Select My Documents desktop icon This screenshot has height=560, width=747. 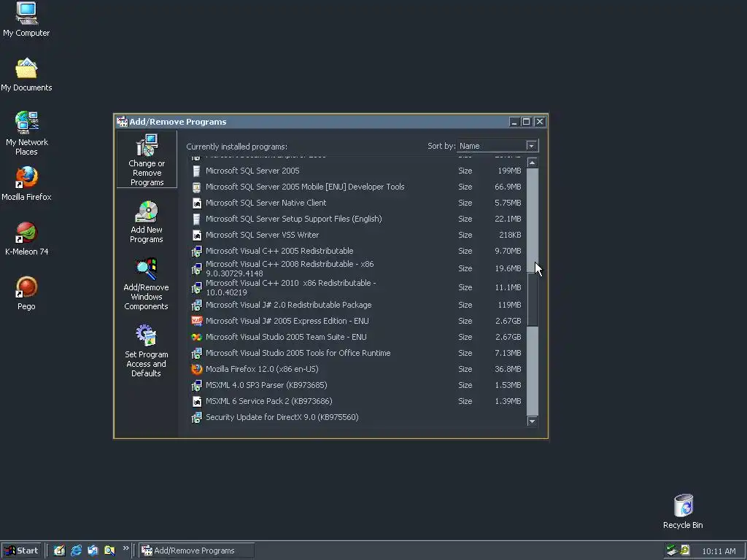26,75
